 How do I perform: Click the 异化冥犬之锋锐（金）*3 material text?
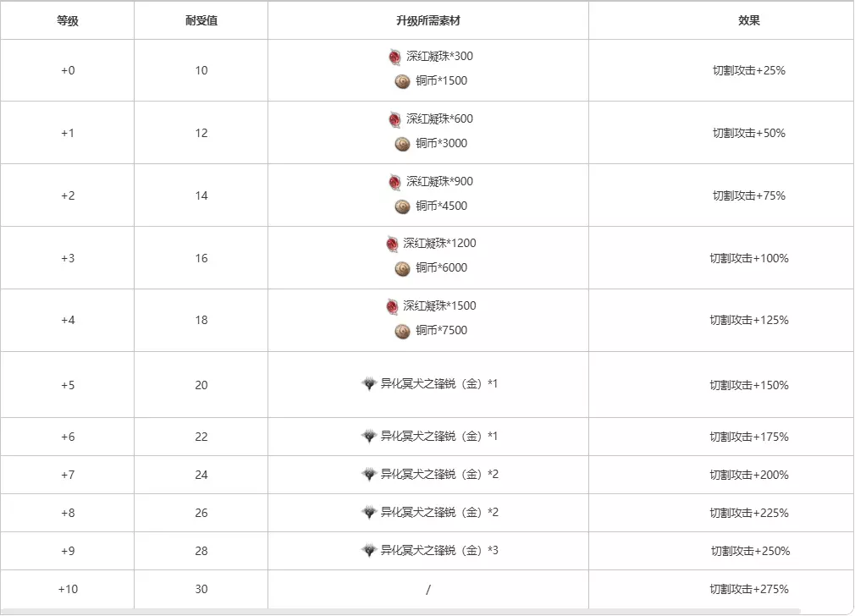(x=439, y=551)
